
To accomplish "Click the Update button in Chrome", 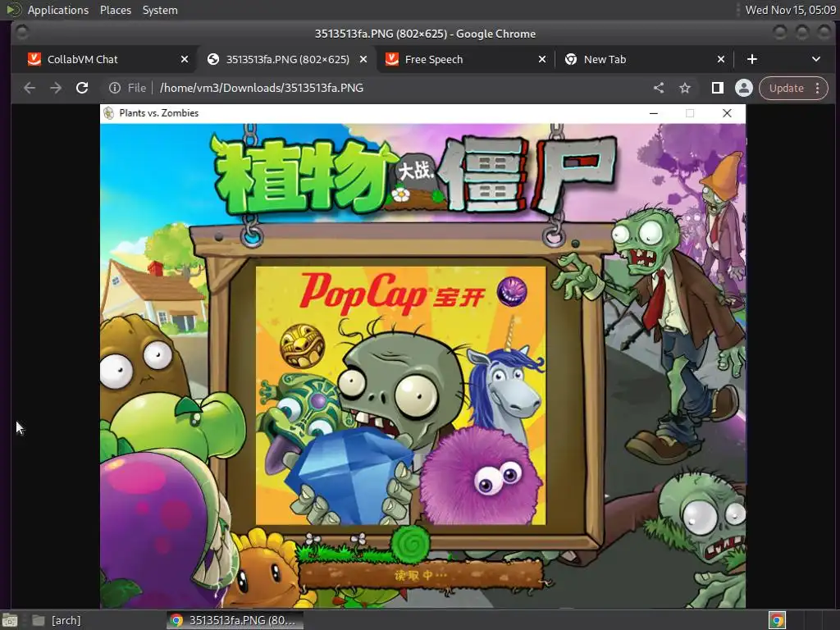I will (x=786, y=88).
